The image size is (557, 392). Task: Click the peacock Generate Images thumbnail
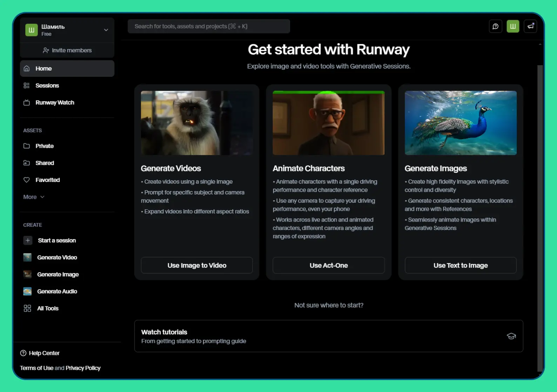click(x=460, y=123)
